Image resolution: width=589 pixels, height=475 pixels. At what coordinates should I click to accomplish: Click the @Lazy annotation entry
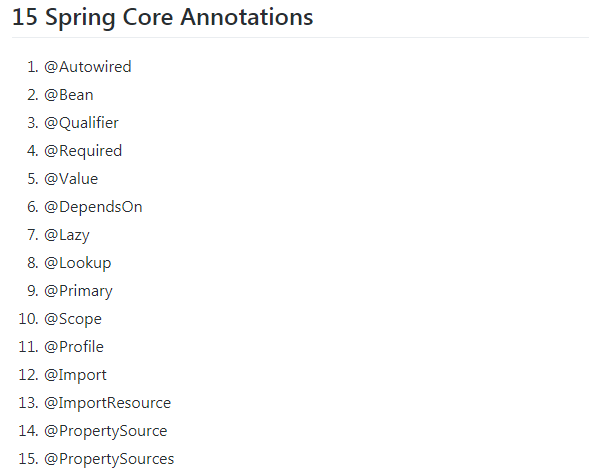67,235
